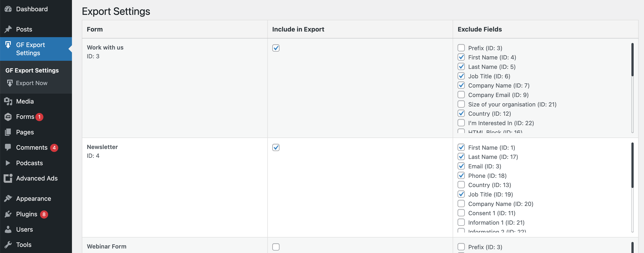Click the Dashboard gauge icon
Image resolution: width=644 pixels, height=253 pixels.
click(x=8, y=9)
